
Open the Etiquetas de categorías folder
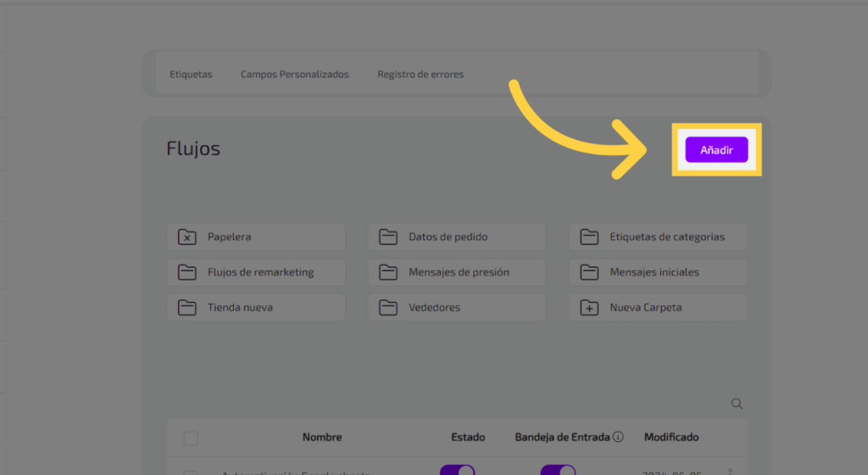658,237
